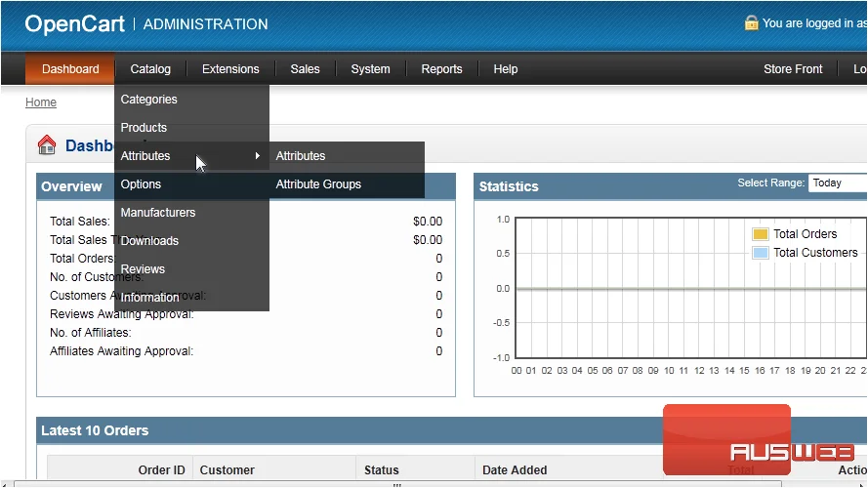Click the Affiliates Awaiting Approval label

click(122, 351)
